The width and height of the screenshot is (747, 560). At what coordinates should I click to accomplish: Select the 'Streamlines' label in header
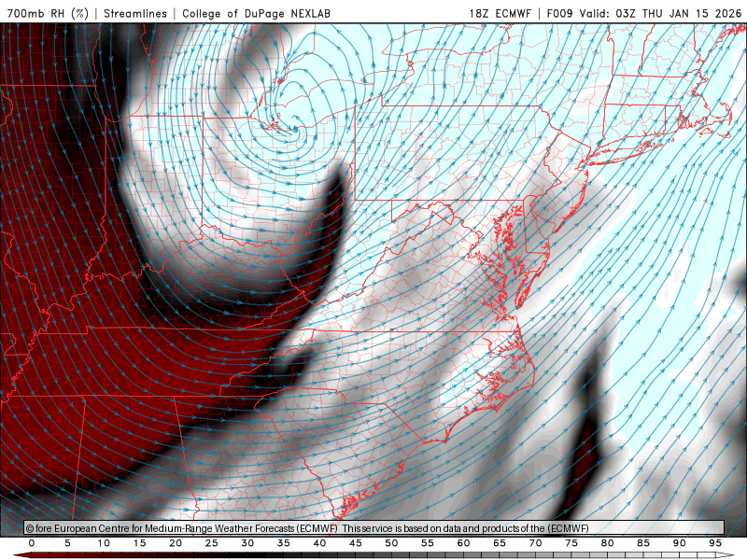(135, 13)
